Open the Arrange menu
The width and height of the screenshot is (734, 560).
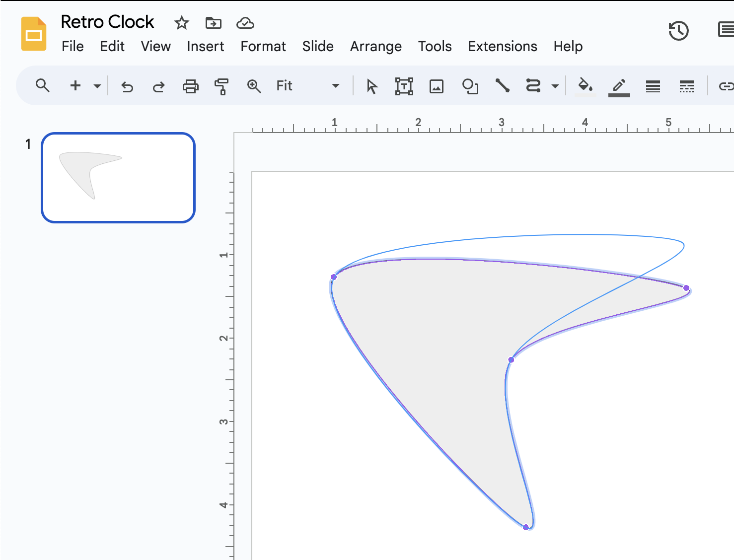tap(376, 46)
